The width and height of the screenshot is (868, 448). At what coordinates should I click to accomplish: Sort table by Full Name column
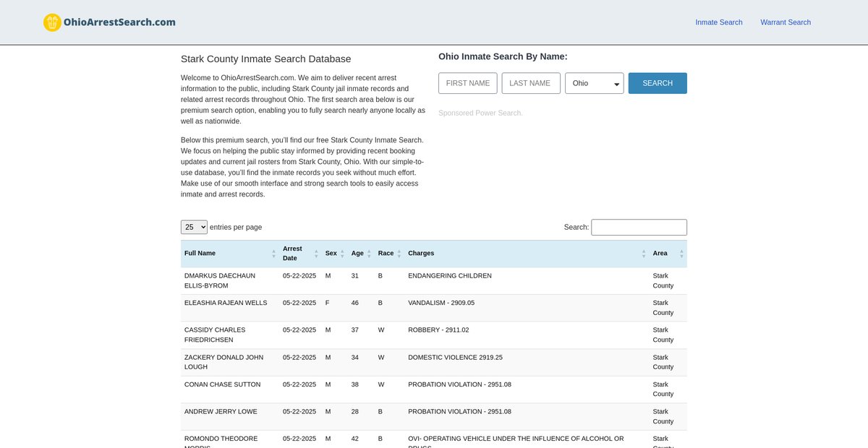click(230, 254)
